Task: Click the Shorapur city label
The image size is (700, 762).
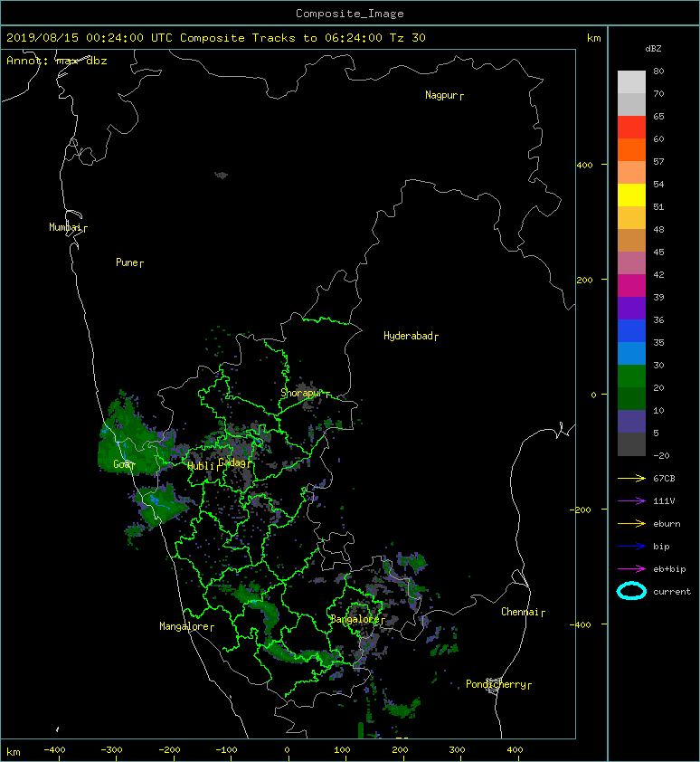Action: click(x=301, y=393)
